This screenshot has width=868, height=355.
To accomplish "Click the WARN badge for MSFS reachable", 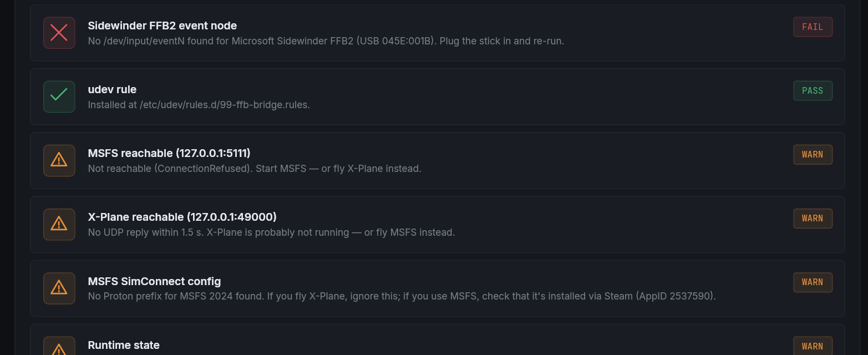I will coord(813,154).
